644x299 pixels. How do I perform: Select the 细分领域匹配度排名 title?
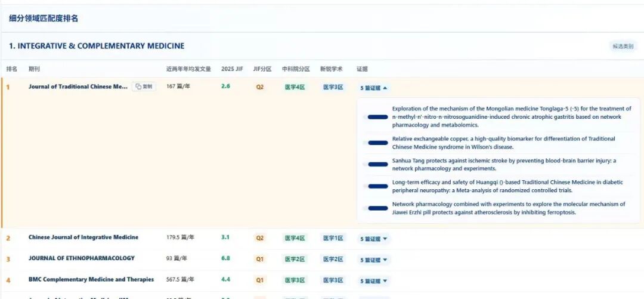tap(44, 19)
